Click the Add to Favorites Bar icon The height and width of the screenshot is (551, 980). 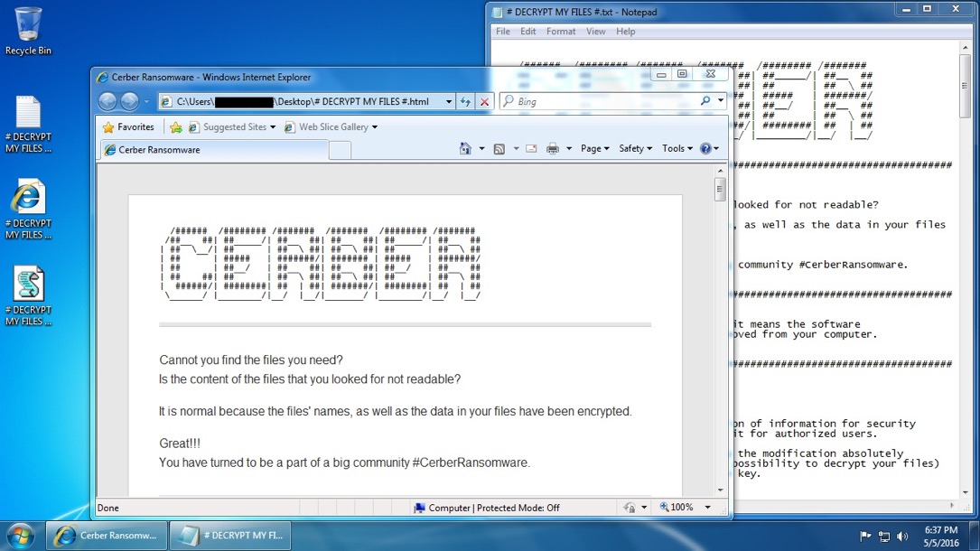coord(176,127)
